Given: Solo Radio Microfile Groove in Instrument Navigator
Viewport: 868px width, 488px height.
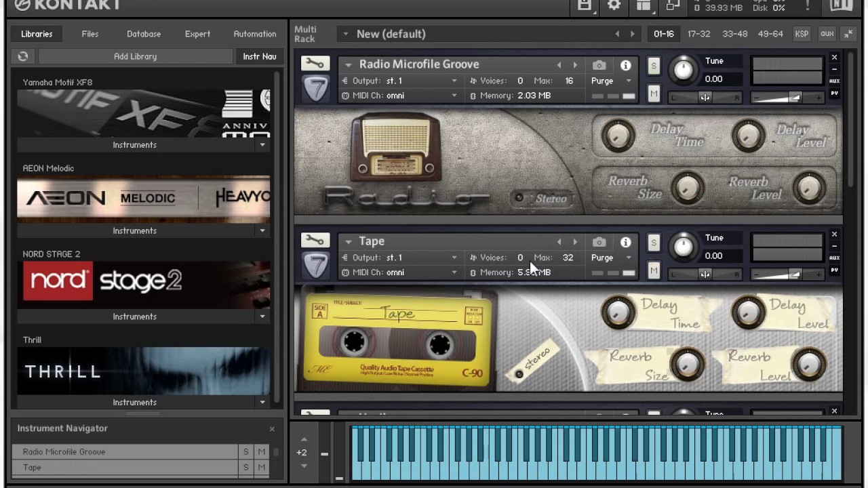Looking at the screenshot, I should [x=246, y=451].
